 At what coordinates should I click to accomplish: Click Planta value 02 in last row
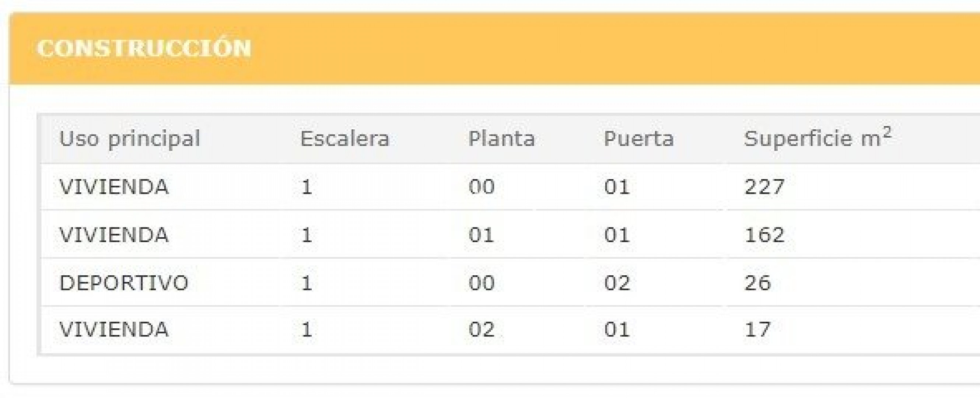click(481, 329)
